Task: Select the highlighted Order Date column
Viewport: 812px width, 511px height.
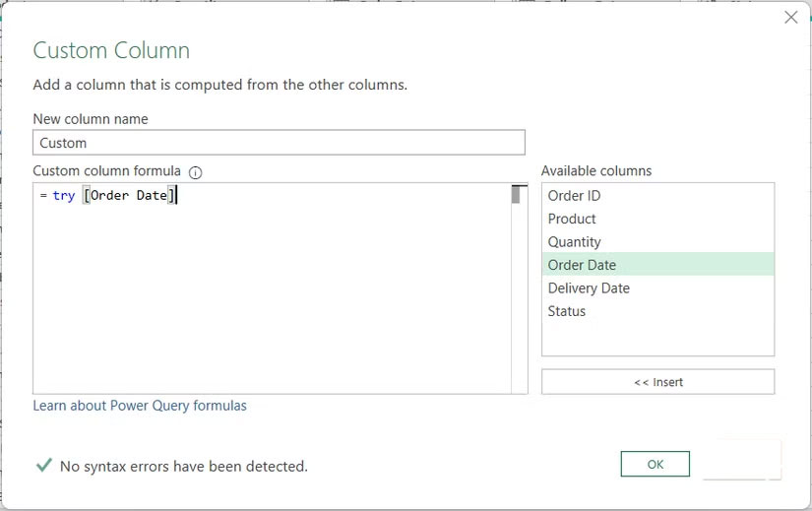Action: click(x=583, y=265)
